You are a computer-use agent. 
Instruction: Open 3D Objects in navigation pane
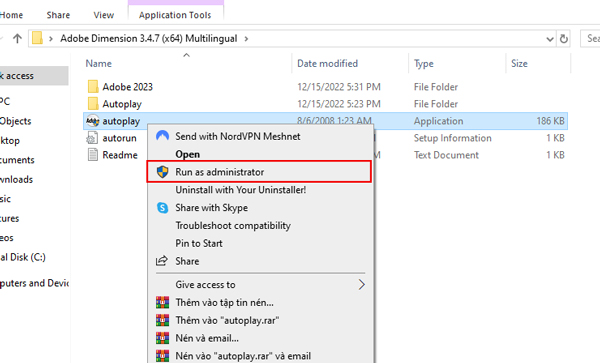click(16, 121)
